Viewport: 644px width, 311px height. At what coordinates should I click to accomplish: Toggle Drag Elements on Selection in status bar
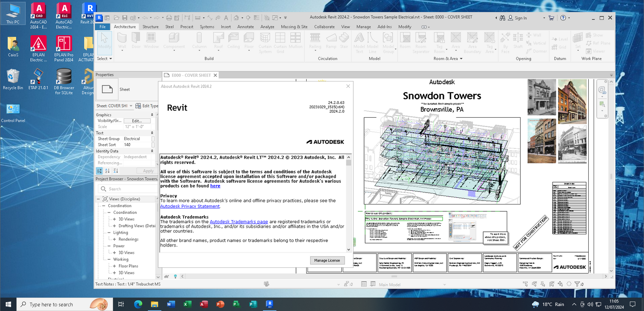coord(560,283)
